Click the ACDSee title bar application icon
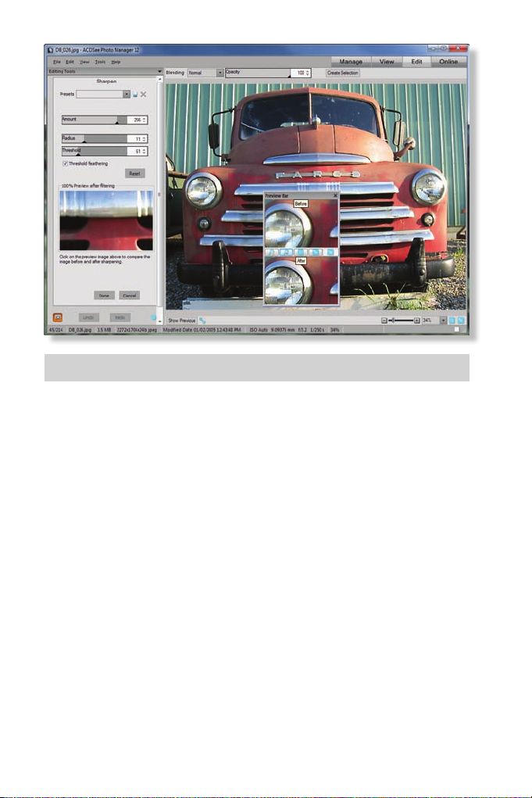Image resolution: width=532 pixels, height=798 pixels. (50, 50)
